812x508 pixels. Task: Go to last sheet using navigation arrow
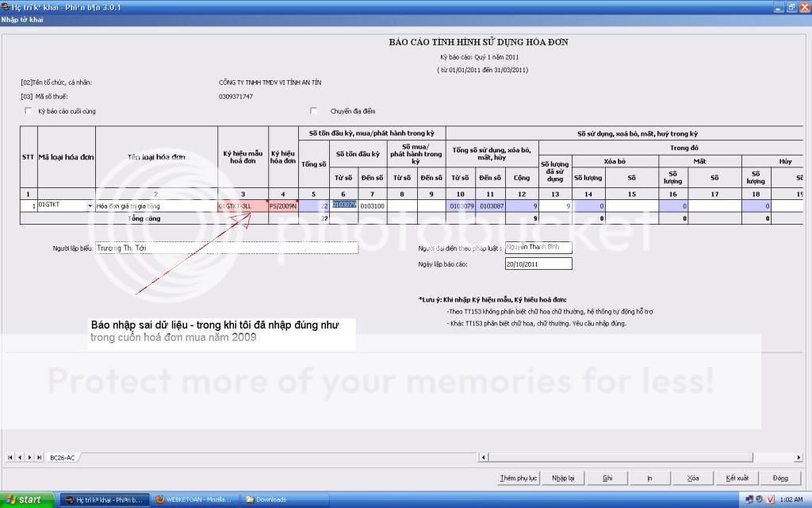[40, 457]
